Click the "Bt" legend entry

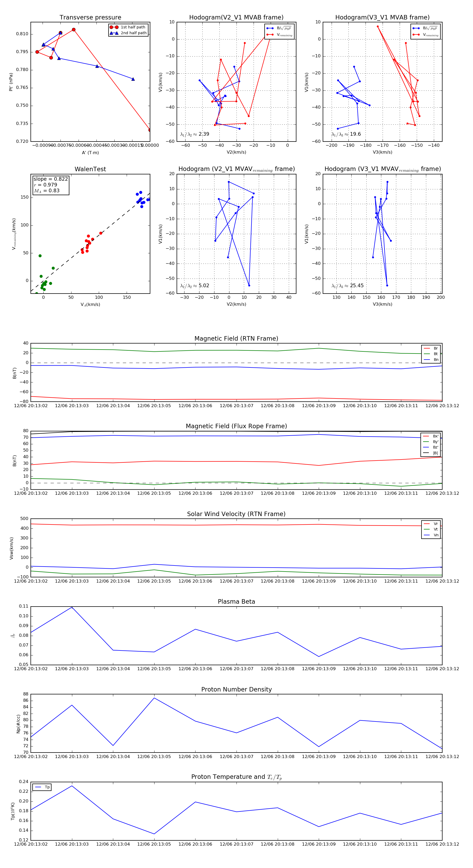431,354
